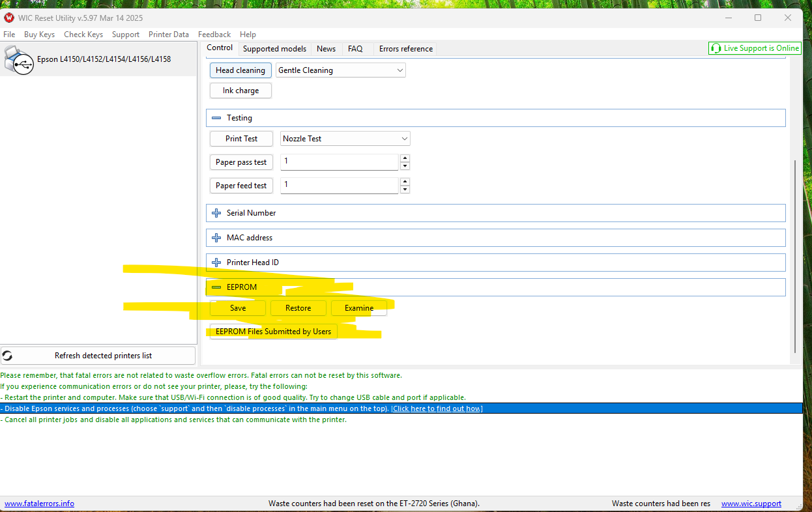Open the Nozzle Test dropdown
Image resolution: width=812 pixels, height=512 pixels.
345,139
